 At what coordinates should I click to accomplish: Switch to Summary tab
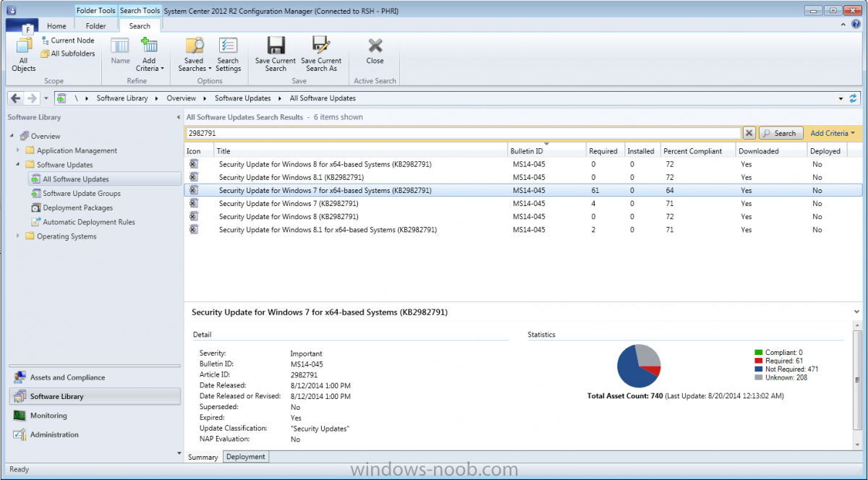coord(203,457)
